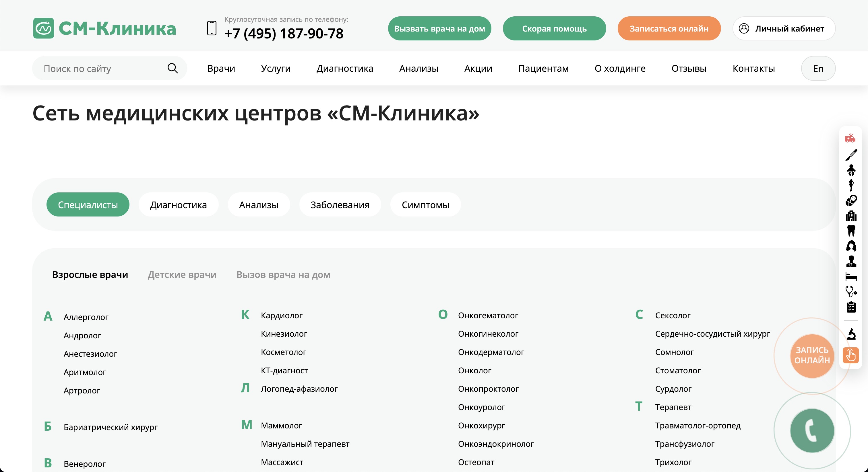Click the user profile icon in Личный кабинет

(744, 29)
